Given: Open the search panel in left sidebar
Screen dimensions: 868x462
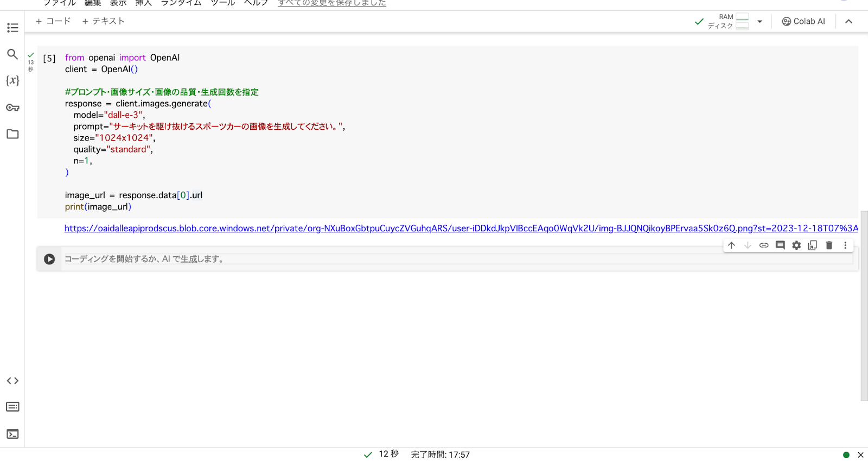Looking at the screenshot, I should 12,54.
